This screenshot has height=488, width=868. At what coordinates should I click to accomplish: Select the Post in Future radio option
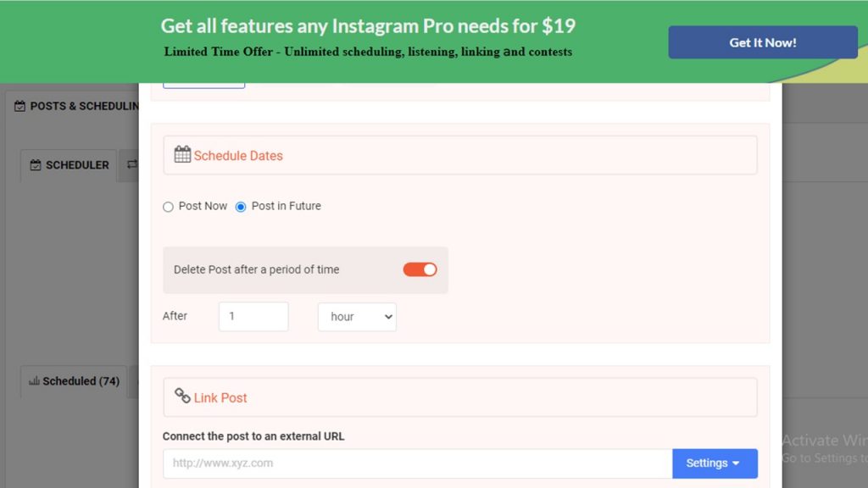point(240,207)
